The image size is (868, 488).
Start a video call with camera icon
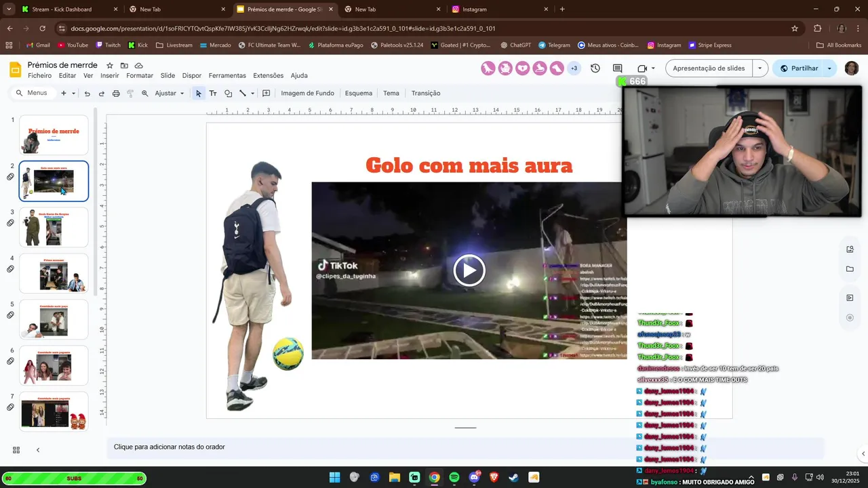coord(642,68)
